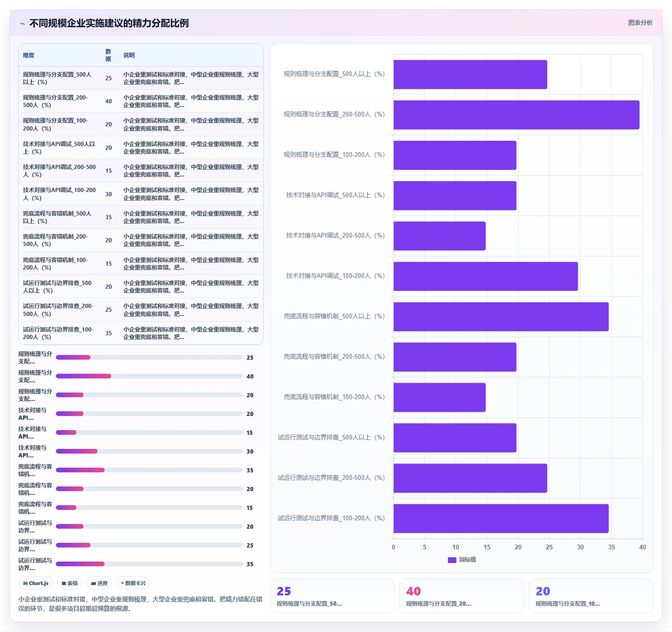The image size is (672, 632).
Task: Select table row 兜底流程与容错机制_200-500人（%）
Action: pos(141,240)
